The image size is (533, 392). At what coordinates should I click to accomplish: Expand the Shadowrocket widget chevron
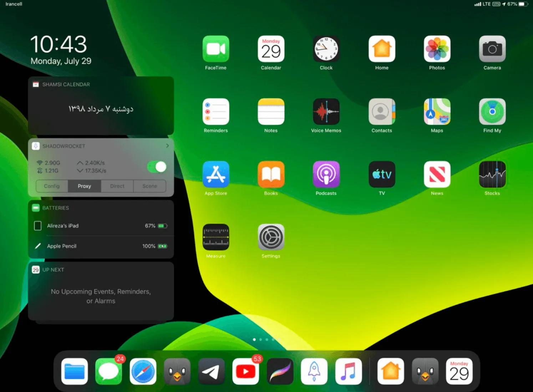(x=167, y=146)
